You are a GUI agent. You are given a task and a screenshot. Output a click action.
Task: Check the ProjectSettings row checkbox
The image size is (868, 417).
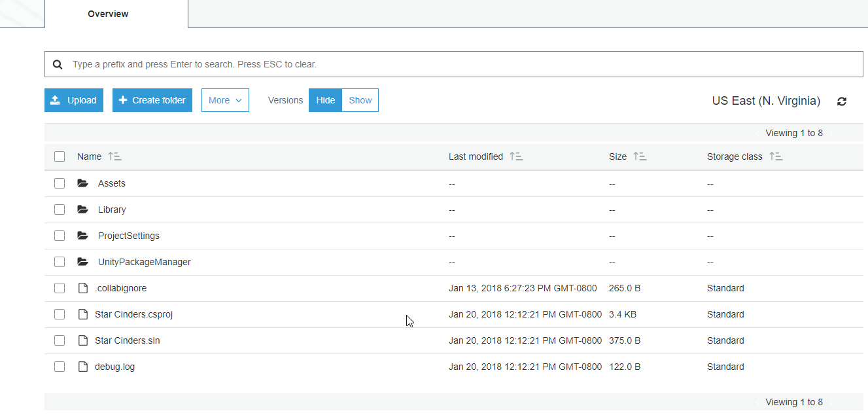point(60,236)
